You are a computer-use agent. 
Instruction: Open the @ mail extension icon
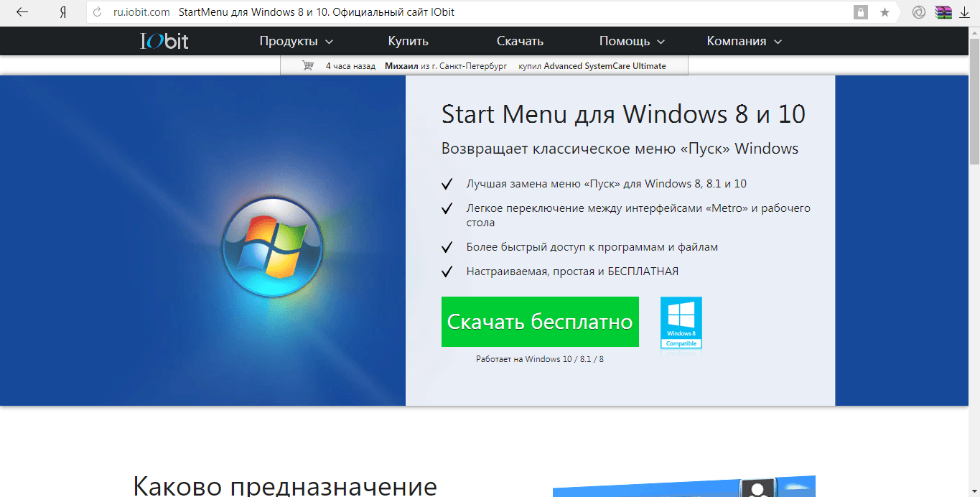pyautogui.click(x=918, y=12)
